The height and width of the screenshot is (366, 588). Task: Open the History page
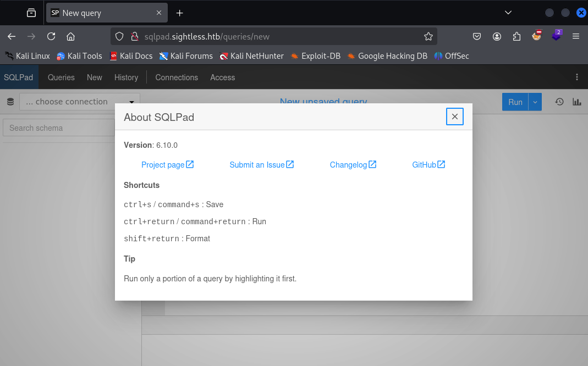[127, 77]
